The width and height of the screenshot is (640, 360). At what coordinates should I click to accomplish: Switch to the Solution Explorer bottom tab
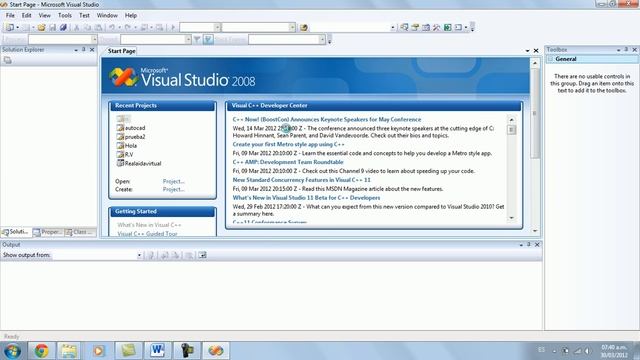tap(16, 232)
